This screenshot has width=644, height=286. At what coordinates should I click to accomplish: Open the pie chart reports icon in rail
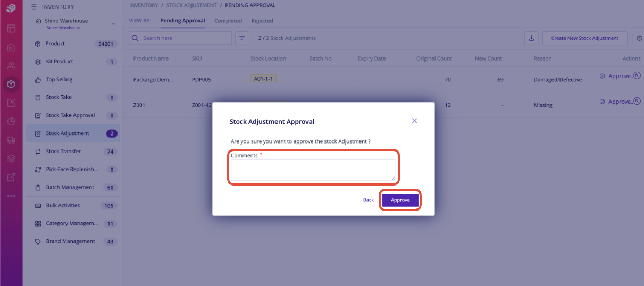[x=11, y=121]
